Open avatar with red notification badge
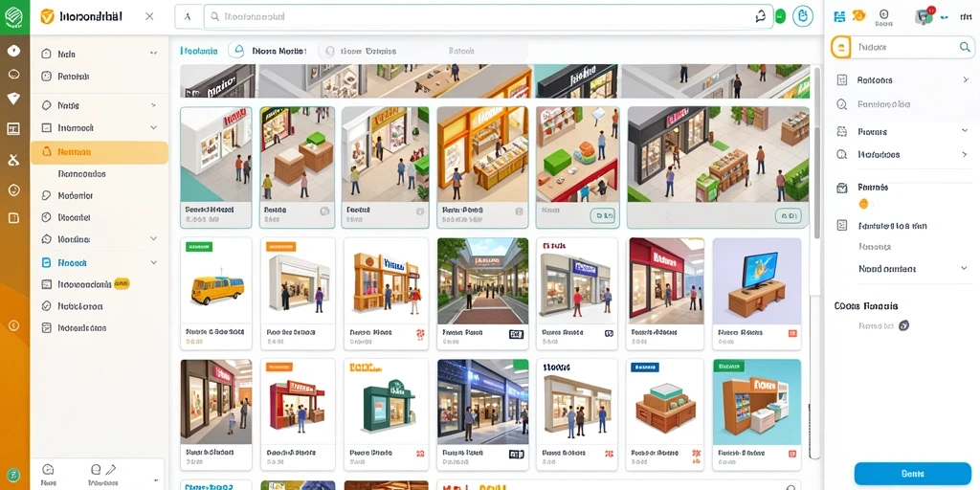 (x=924, y=15)
